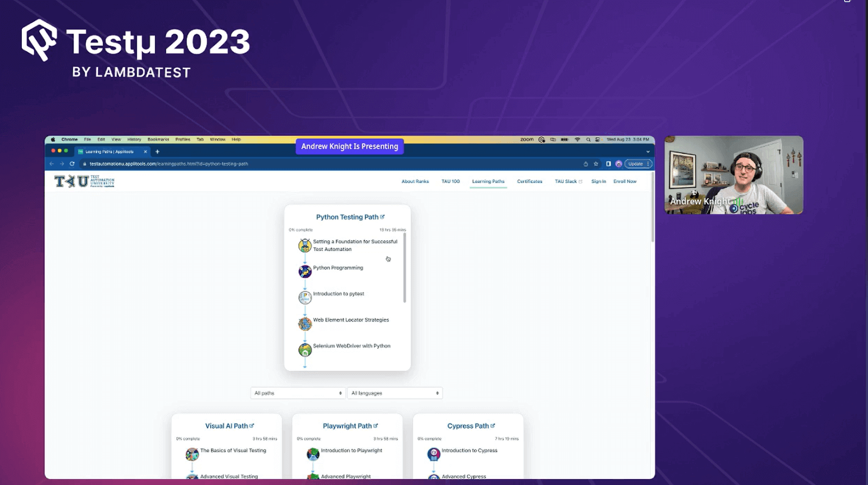Open the Help menu
The height and width of the screenshot is (485, 868).
236,139
